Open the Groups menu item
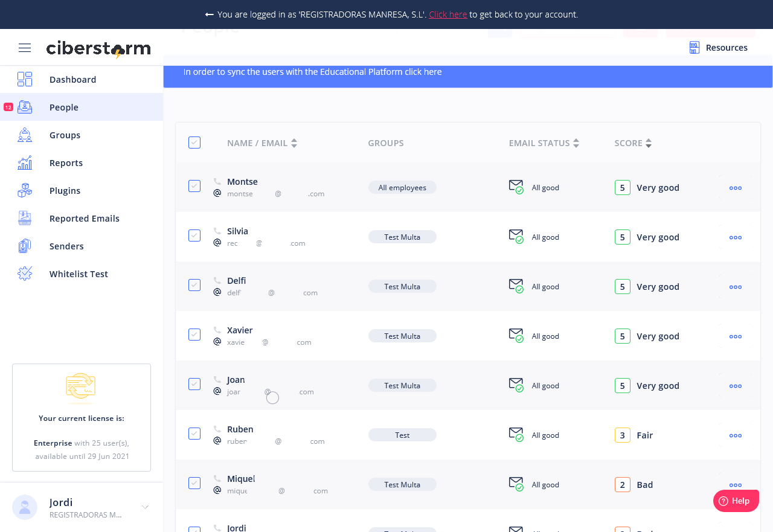The width and height of the screenshot is (773, 532). pos(82,135)
